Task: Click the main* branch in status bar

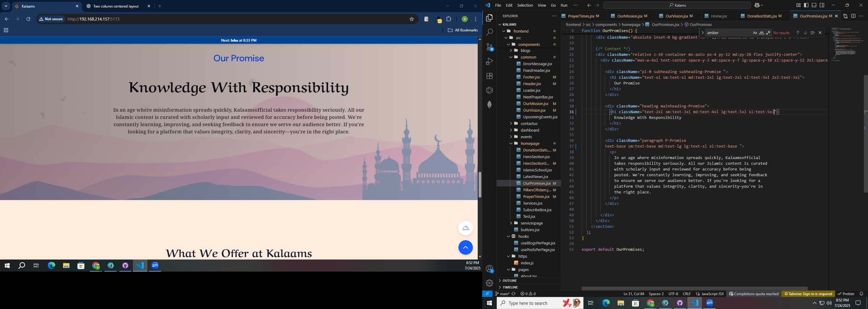Action: (502, 294)
